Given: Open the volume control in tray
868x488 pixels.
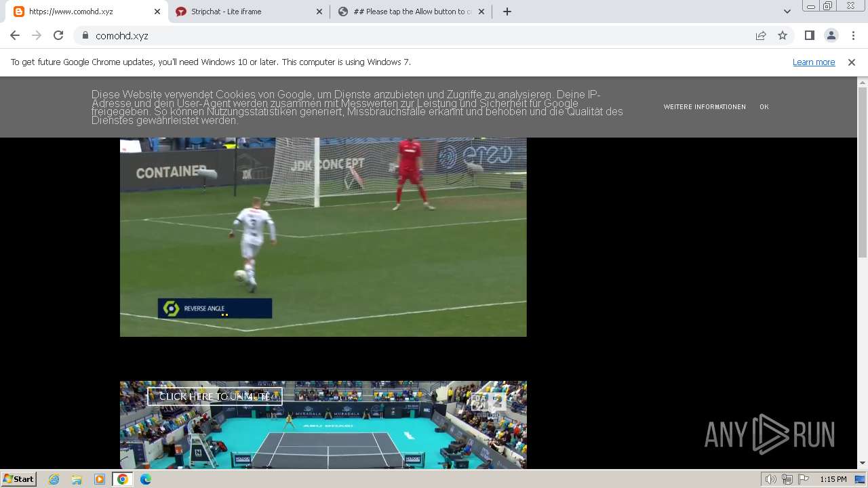Looking at the screenshot, I should click(x=771, y=479).
